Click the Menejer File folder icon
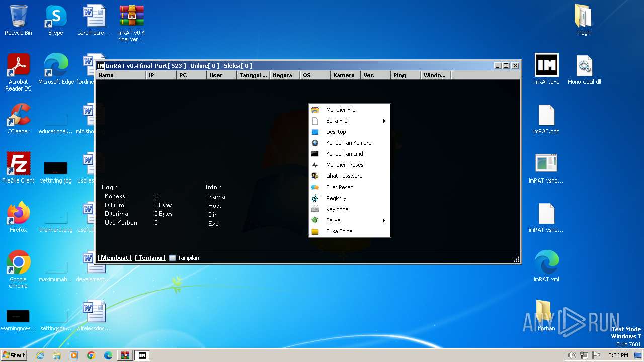Screen dimensions: 644x362 point(315,110)
